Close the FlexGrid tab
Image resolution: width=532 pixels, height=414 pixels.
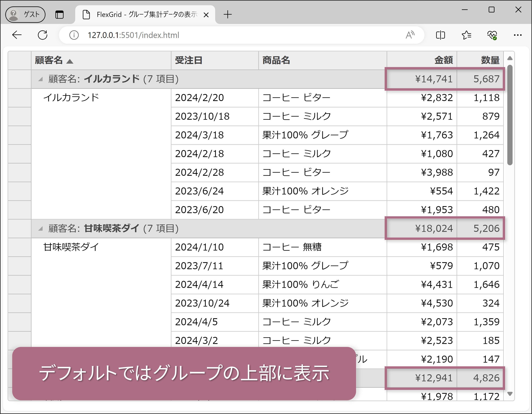point(206,15)
